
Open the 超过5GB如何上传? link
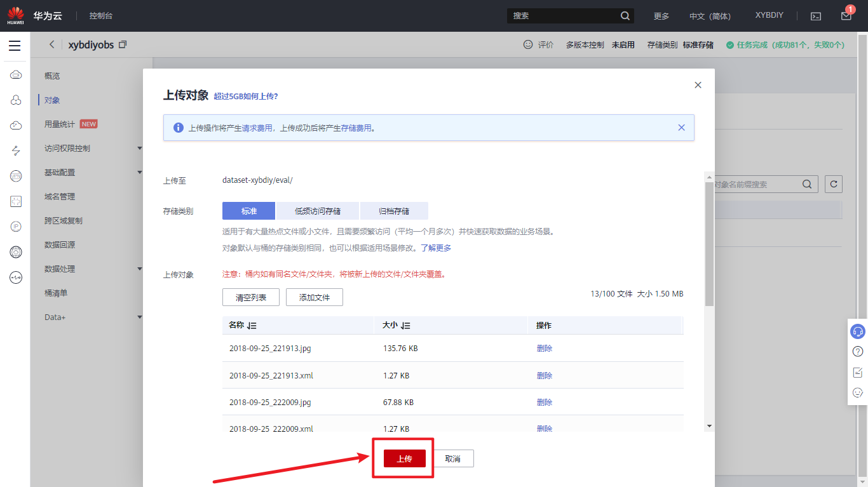(x=246, y=96)
